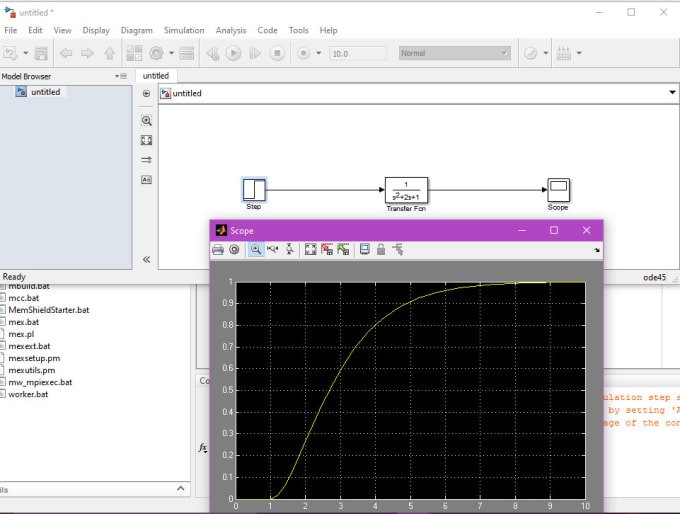Select the Step block

click(254, 190)
